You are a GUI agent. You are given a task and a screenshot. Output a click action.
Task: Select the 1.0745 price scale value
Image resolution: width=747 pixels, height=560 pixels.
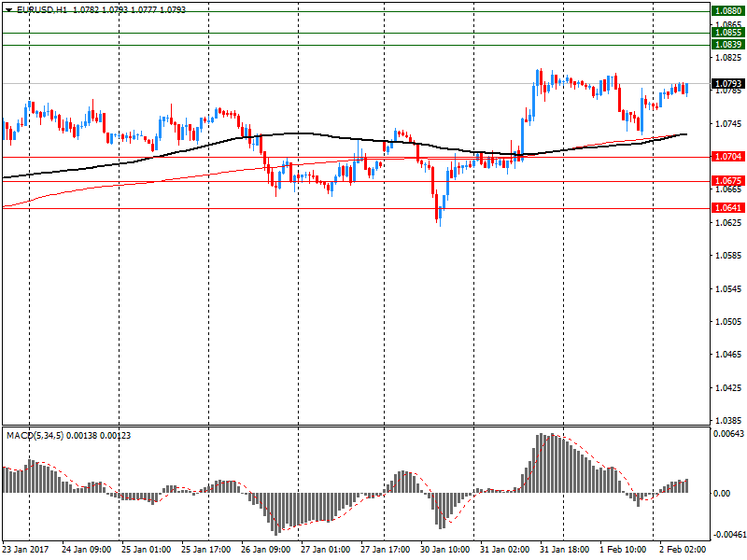[x=728, y=124]
